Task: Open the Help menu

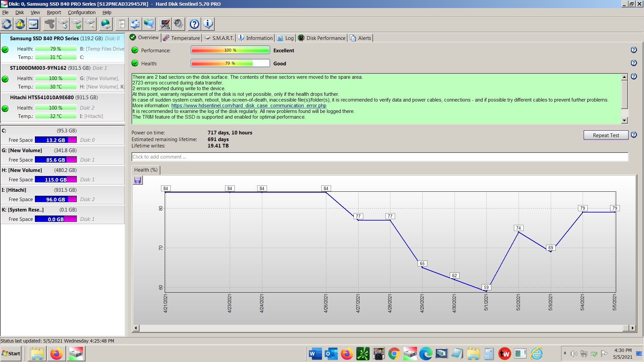Action: click(107, 12)
